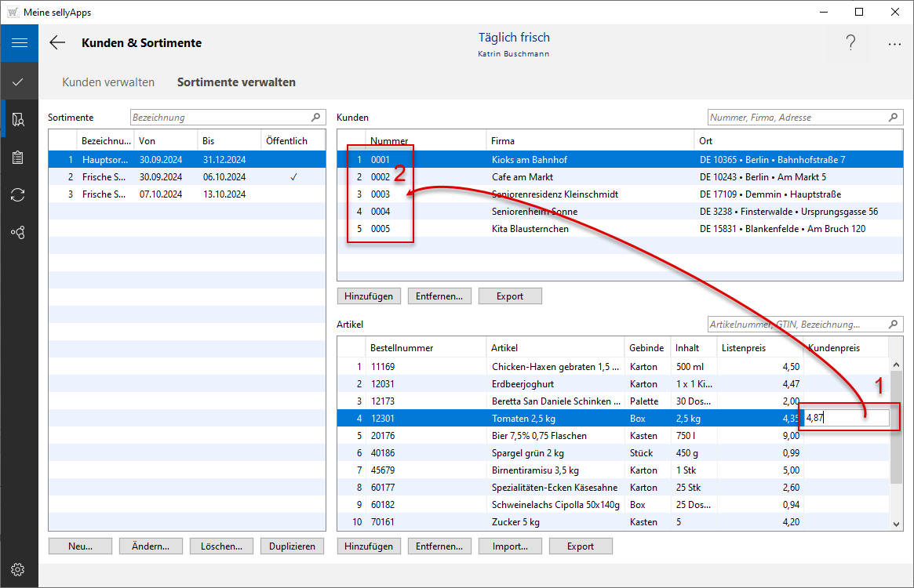Select customer row Cafe am Markt
Image resolution: width=914 pixels, height=588 pixels.
[518, 177]
